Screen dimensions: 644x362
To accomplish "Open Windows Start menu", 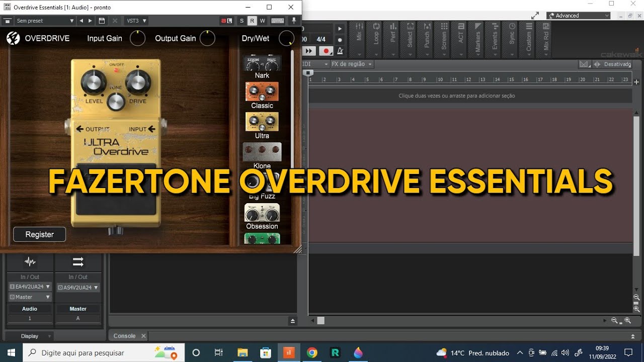I will point(11,352).
